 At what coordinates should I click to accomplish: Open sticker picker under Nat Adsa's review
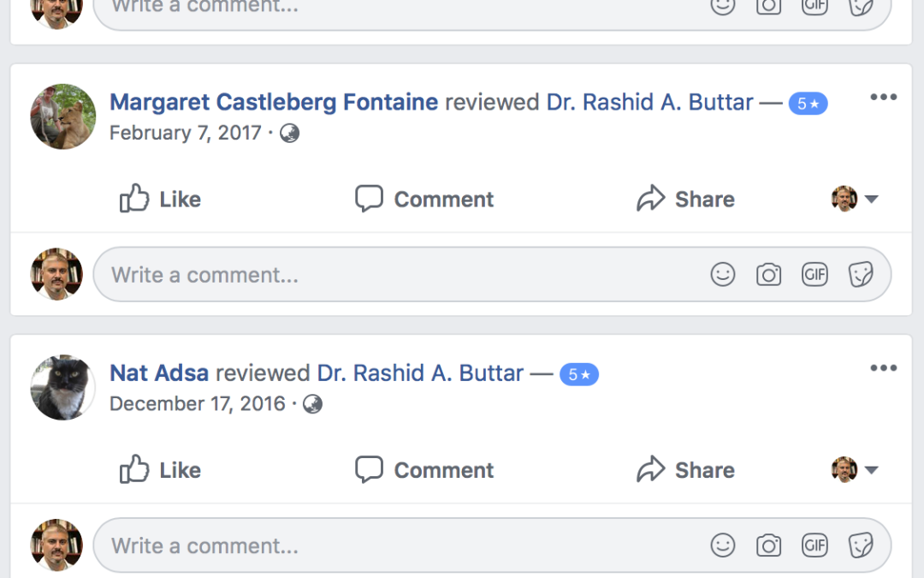tap(860, 545)
